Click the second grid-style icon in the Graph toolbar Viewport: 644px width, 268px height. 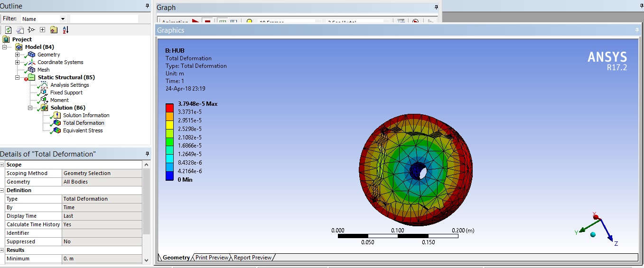(233, 21)
